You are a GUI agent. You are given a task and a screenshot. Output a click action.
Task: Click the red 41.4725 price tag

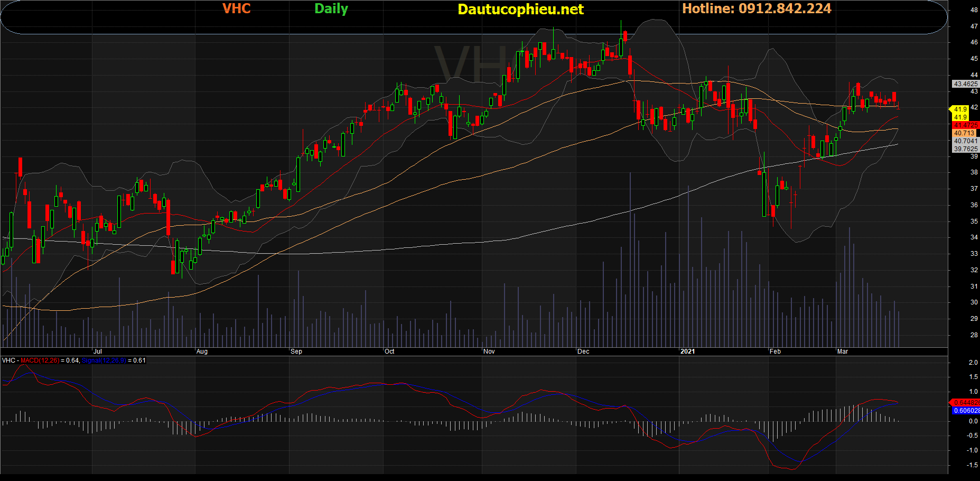965,125
